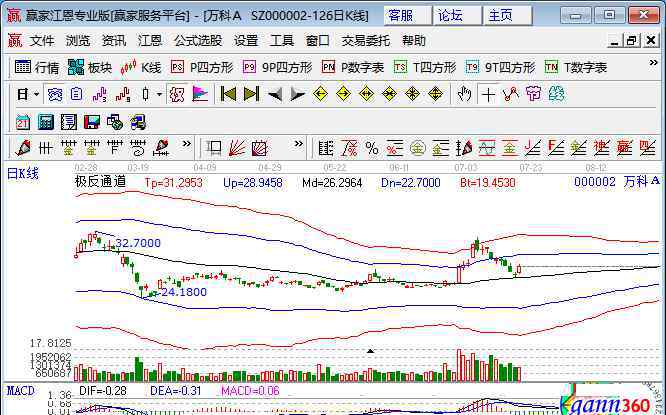Open the notepad memo icon

tap(69, 122)
